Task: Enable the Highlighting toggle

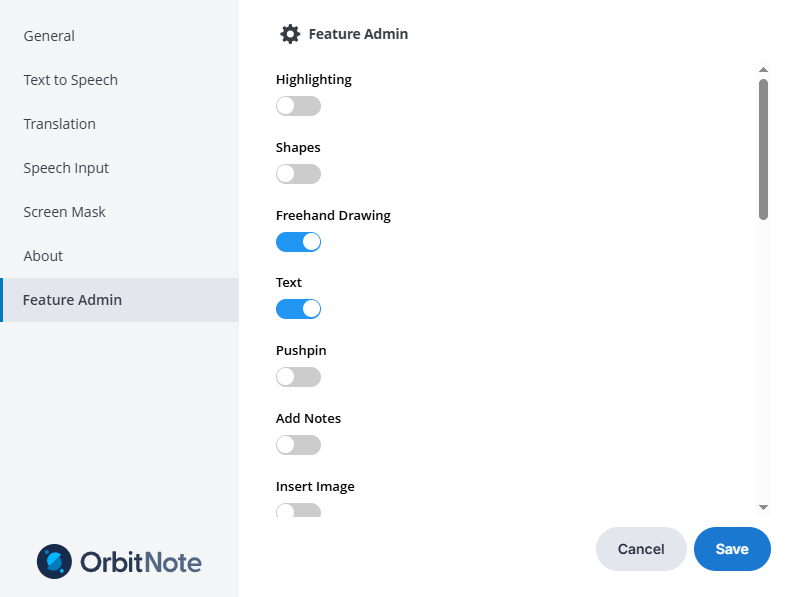Action: pyautogui.click(x=298, y=106)
